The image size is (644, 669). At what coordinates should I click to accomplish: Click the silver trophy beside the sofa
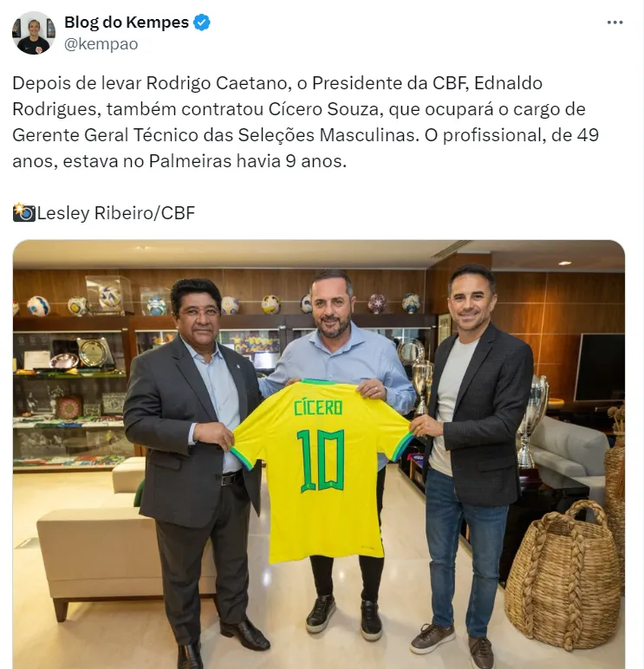(x=531, y=420)
